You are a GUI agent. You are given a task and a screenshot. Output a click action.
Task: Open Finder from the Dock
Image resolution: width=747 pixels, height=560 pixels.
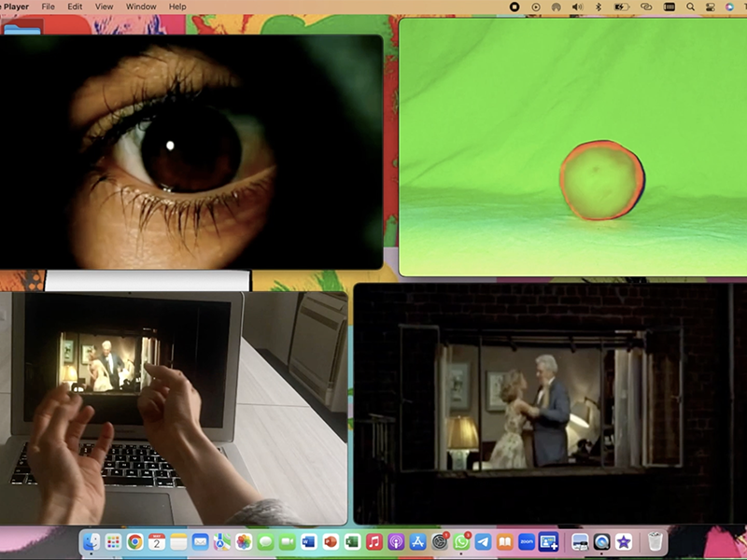coord(92,541)
